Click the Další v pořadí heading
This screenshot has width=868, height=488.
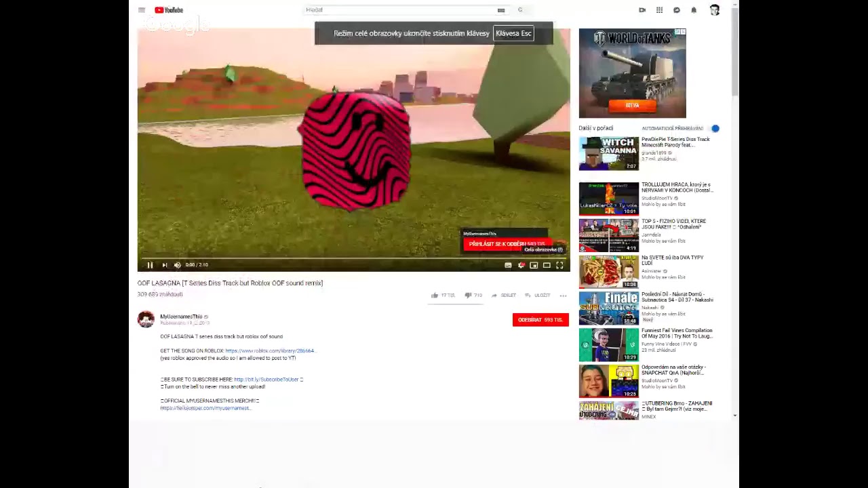click(596, 128)
